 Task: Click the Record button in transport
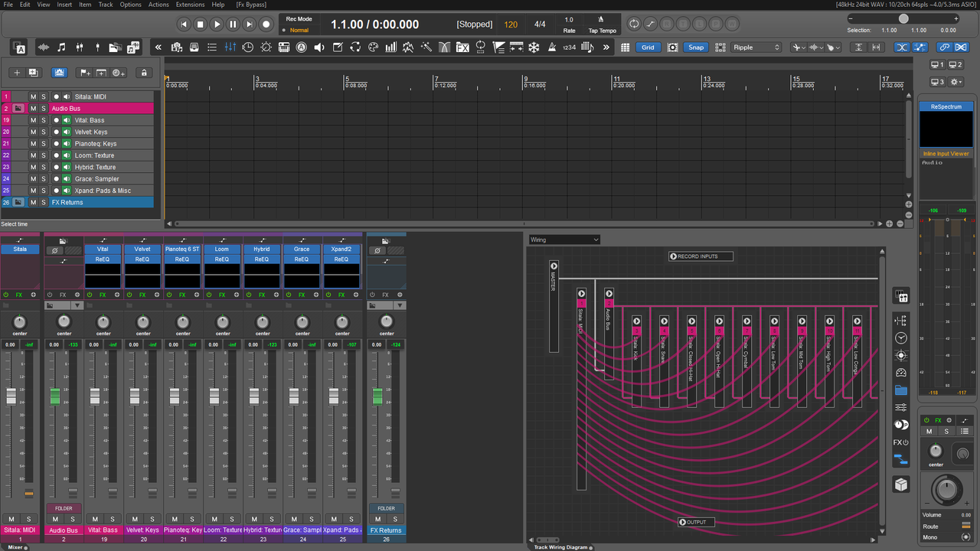(266, 24)
